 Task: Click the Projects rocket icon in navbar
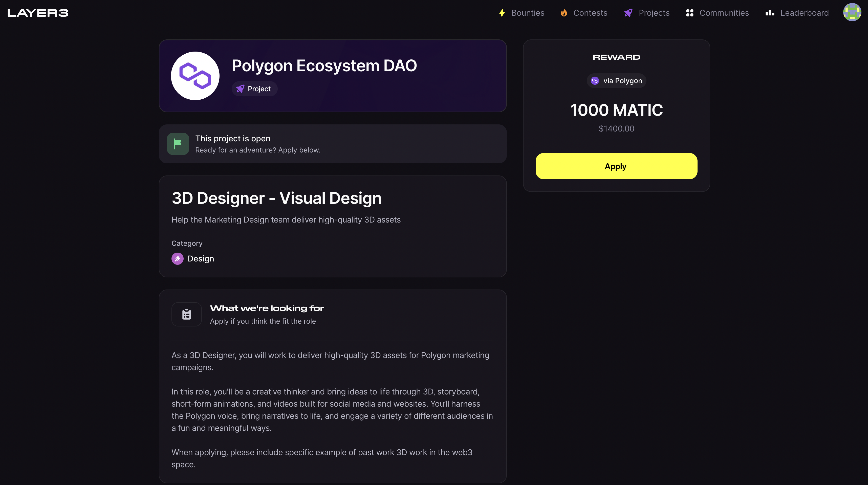pyautogui.click(x=628, y=13)
